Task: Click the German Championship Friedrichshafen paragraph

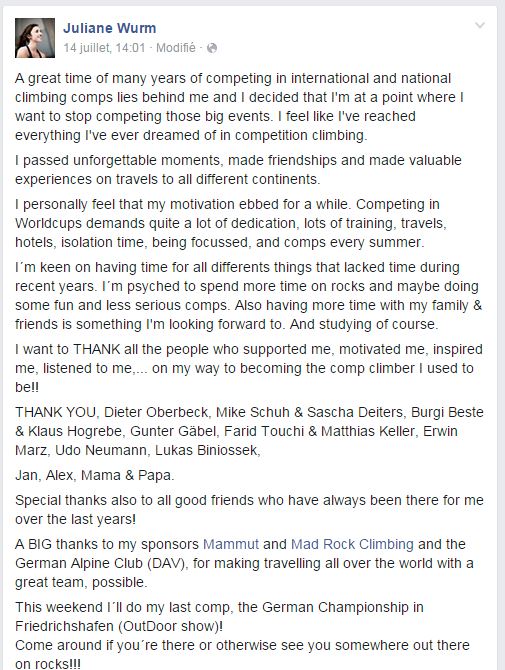Action: [219, 616]
